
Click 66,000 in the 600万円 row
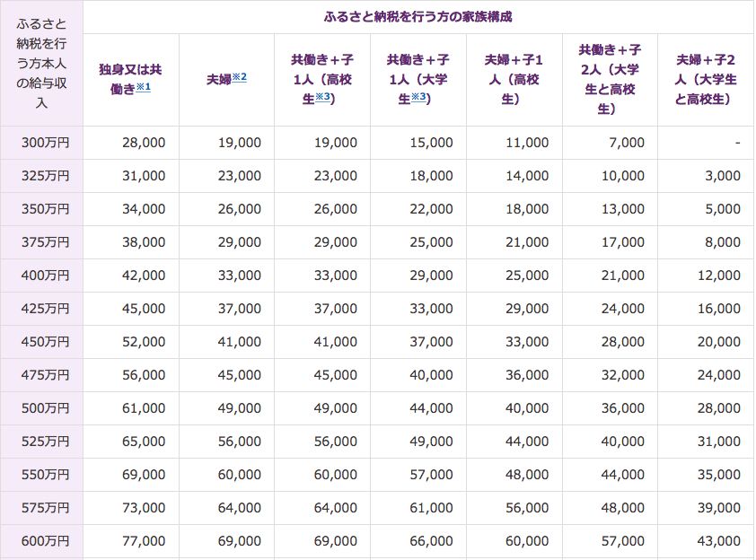431,541
